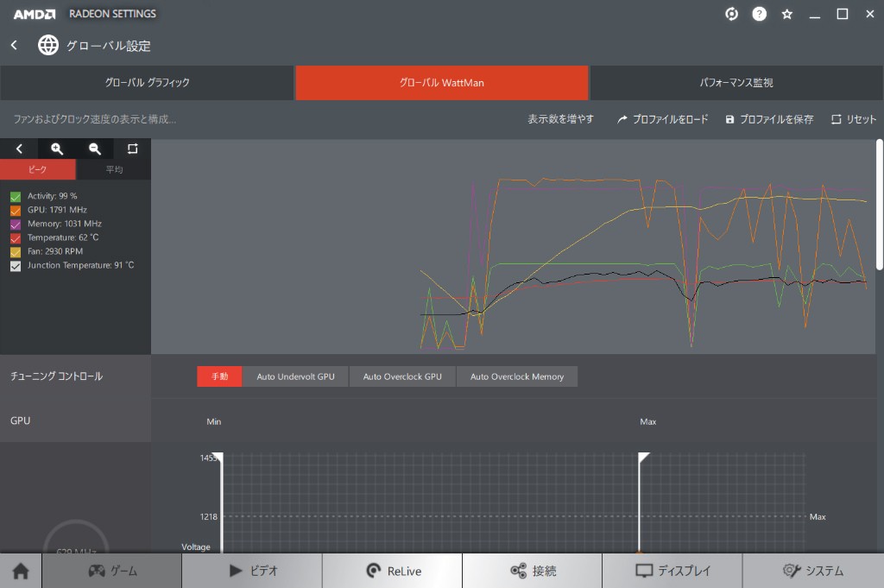
Task: Collapse the graph side panel with its arrow
Action: point(19,149)
